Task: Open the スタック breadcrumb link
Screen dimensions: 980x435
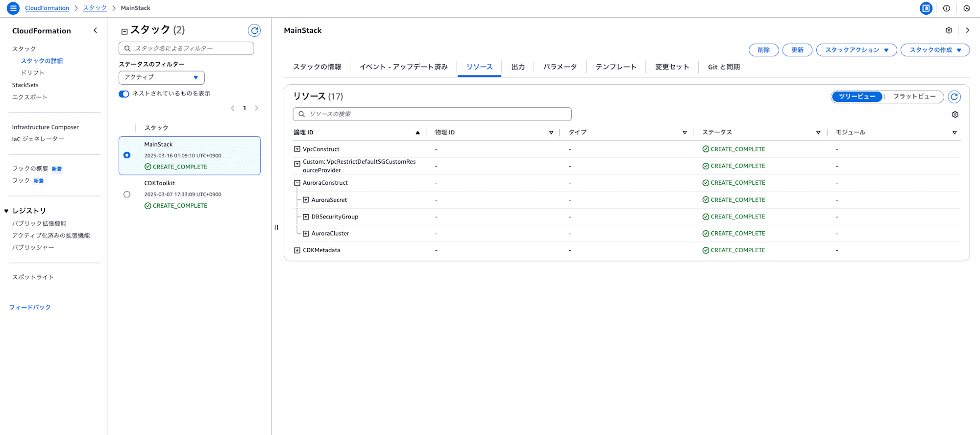Action: (x=95, y=8)
